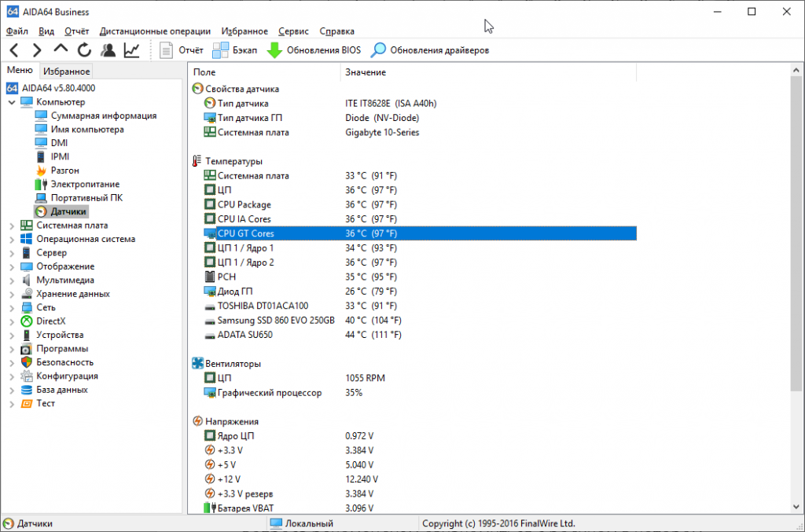Go back with the left arrow toolbar icon
The width and height of the screenshot is (805, 532).
[x=14, y=50]
